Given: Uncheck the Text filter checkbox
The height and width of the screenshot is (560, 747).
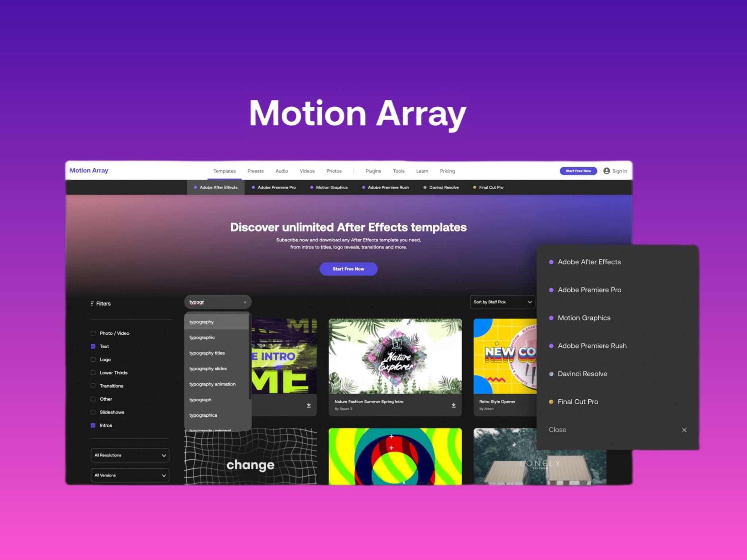Looking at the screenshot, I should [93, 346].
